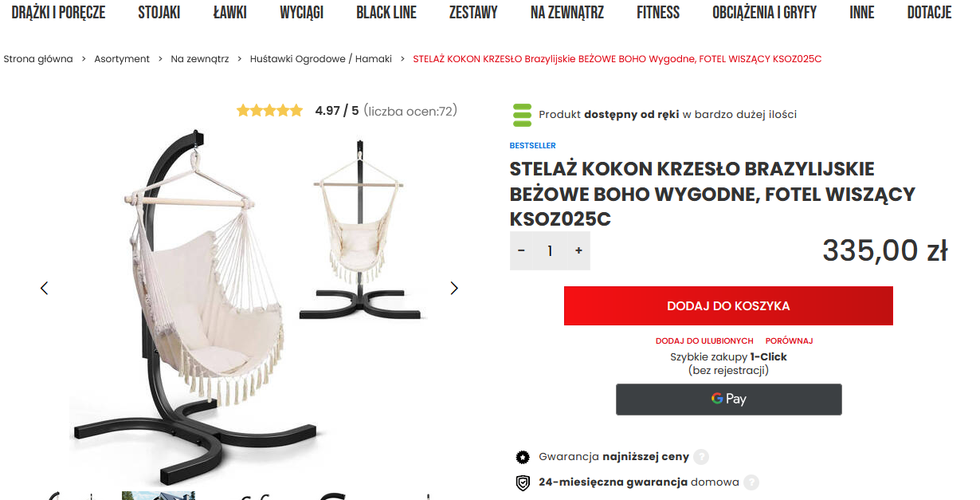Screen dimensions: 980x500
Task: Open the Fitness menu category
Action: click(x=658, y=13)
